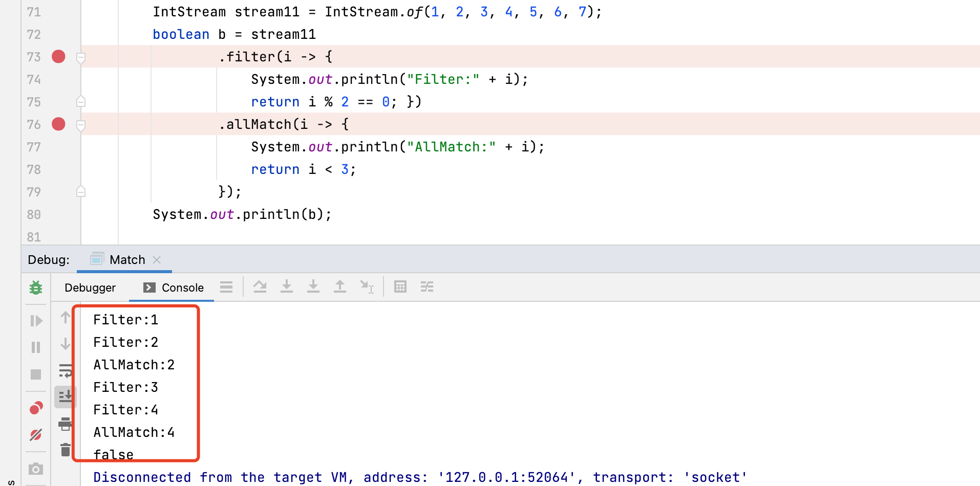Viewport: 980px width, 486px height.
Task: Print console output using printer icon
Action: pyautogui.click(x=66, y=424)
